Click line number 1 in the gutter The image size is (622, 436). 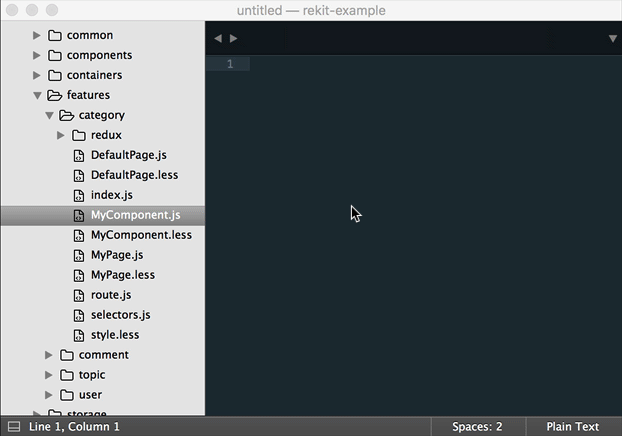(230, 64)
